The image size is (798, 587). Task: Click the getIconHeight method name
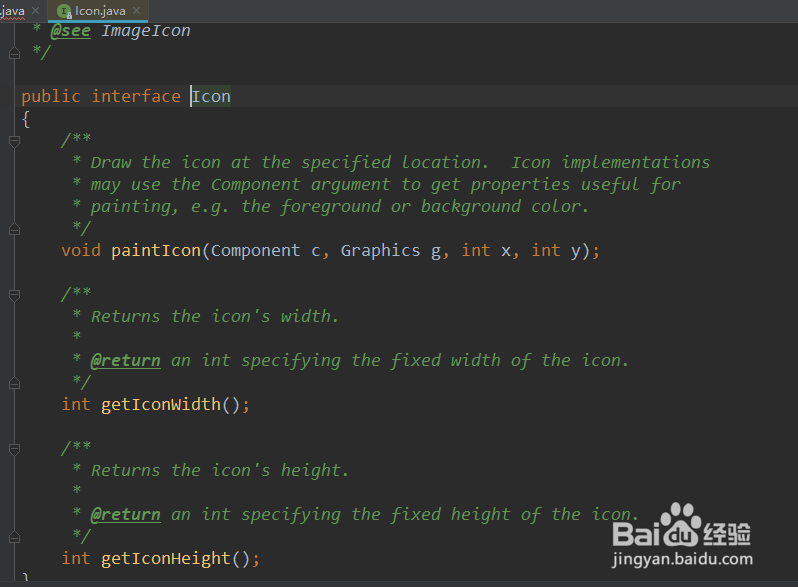(x=165, y=558)
